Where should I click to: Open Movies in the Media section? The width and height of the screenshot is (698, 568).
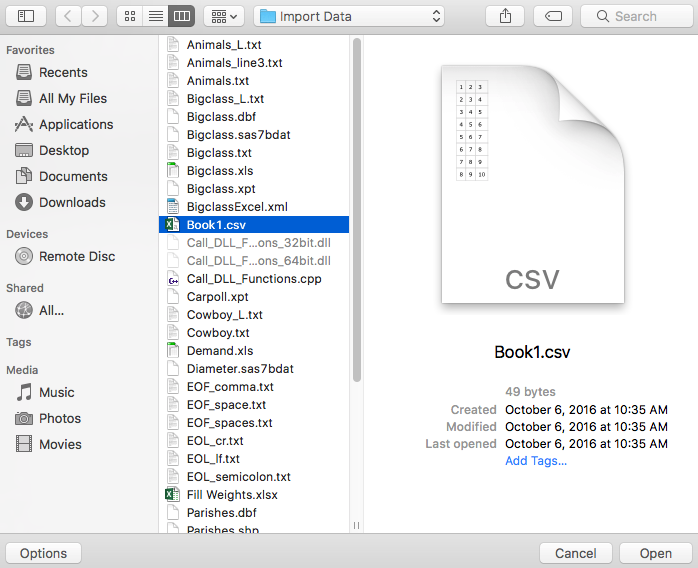[x=49, y=444]
